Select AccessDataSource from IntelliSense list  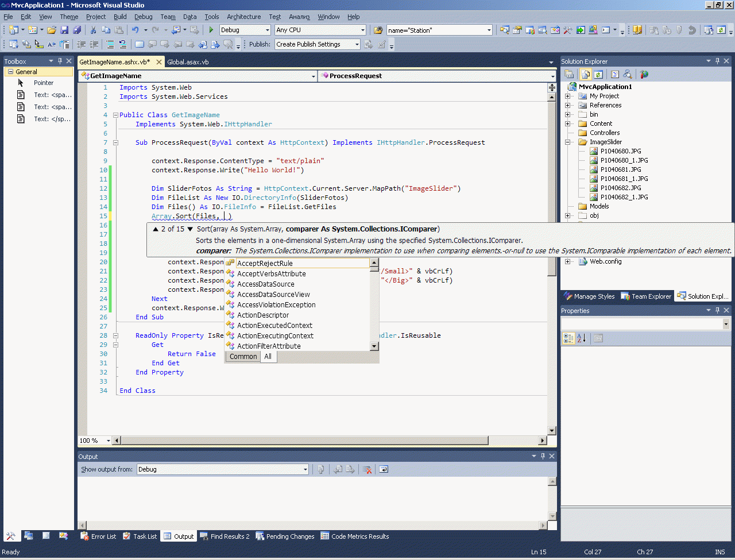coord(265,284)
